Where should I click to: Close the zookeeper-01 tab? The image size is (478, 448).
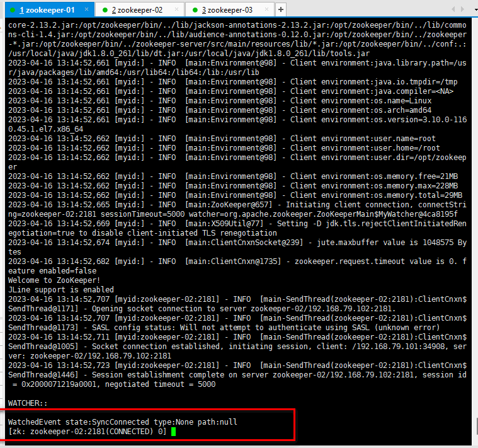tap(86, 9)
